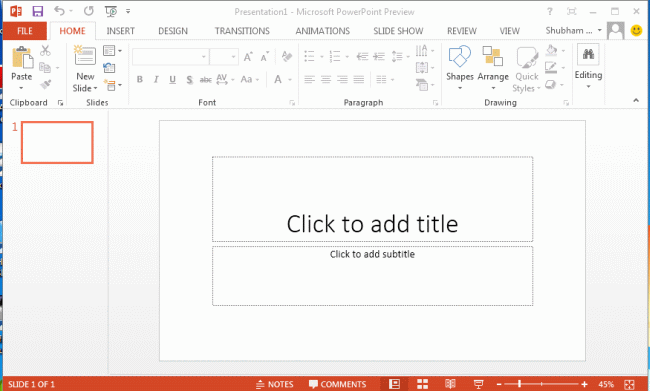Toggle Underline formatting
Viewport: 650px width, 391px height.
pos(172,80)
